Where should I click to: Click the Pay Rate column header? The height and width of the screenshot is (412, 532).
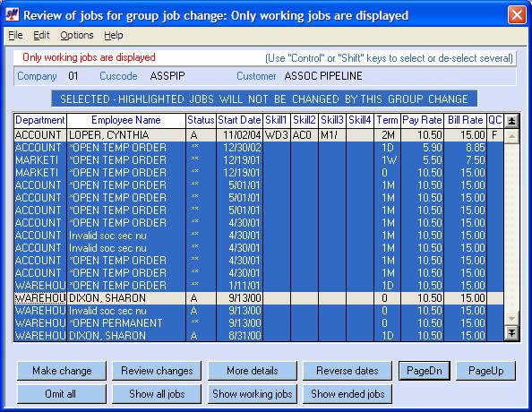pyautogui.click(x=422, y=120)
